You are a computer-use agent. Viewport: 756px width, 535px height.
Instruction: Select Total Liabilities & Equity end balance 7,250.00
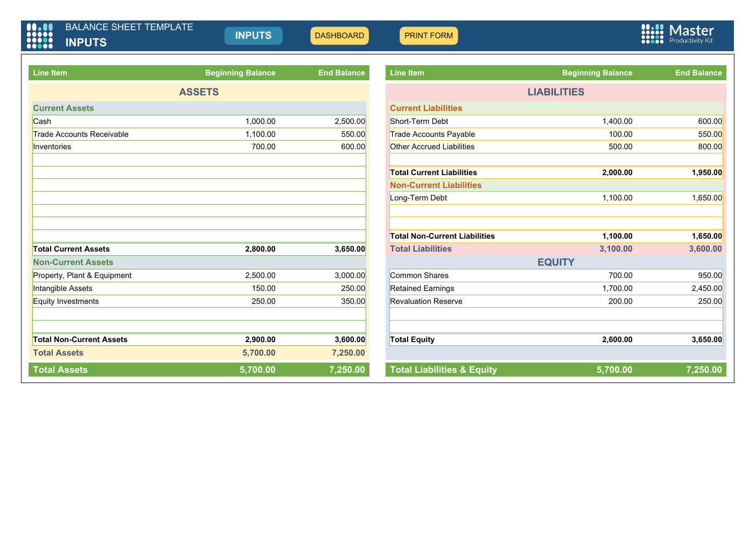click(x=704, y=370)
